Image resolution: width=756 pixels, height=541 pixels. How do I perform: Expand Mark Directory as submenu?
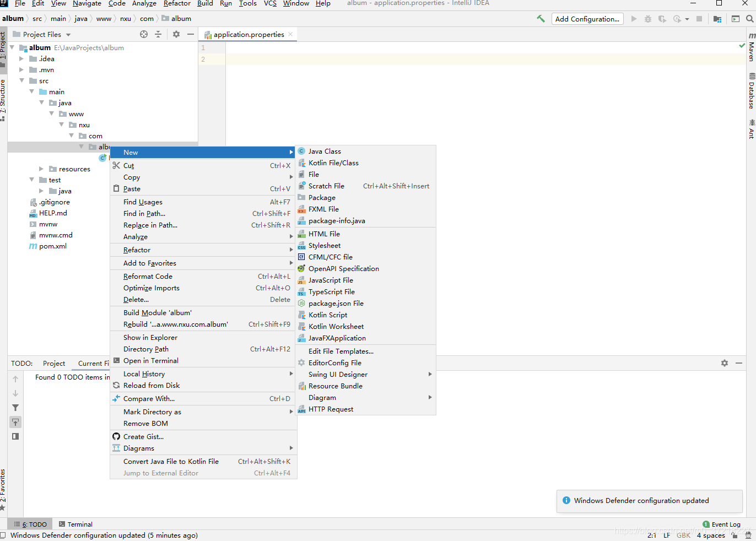click(x=203, y=412)
